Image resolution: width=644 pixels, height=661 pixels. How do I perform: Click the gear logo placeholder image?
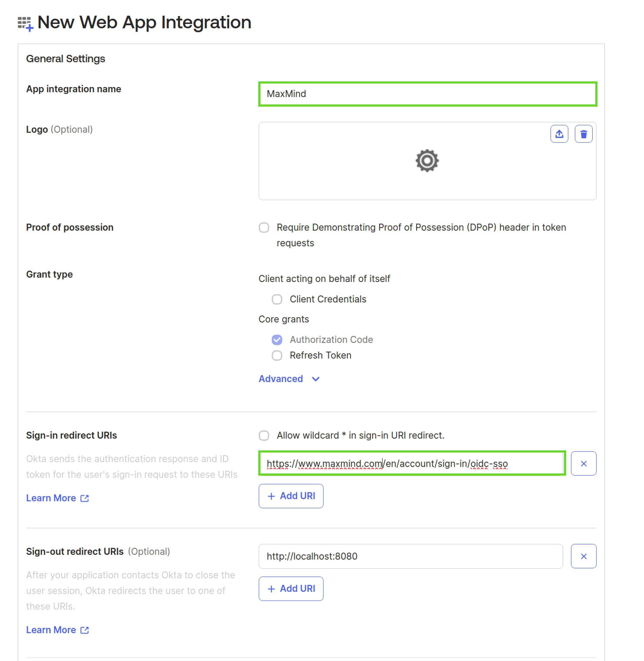coord(427,160)
